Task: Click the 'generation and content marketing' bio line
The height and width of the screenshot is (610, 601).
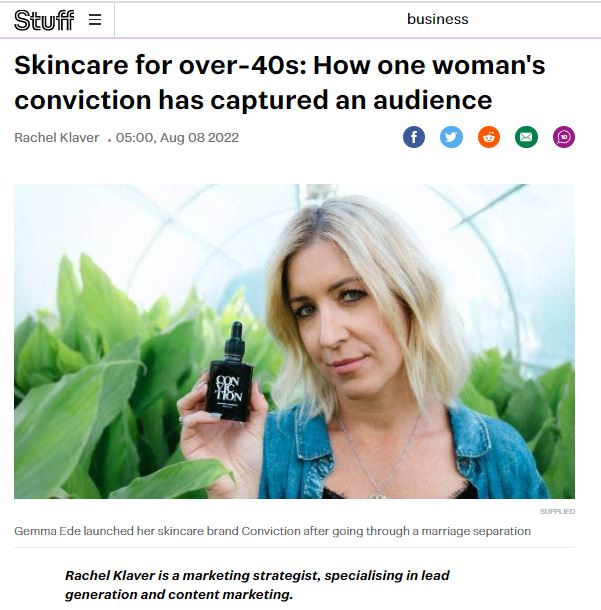Action: [x=179, y=594]
